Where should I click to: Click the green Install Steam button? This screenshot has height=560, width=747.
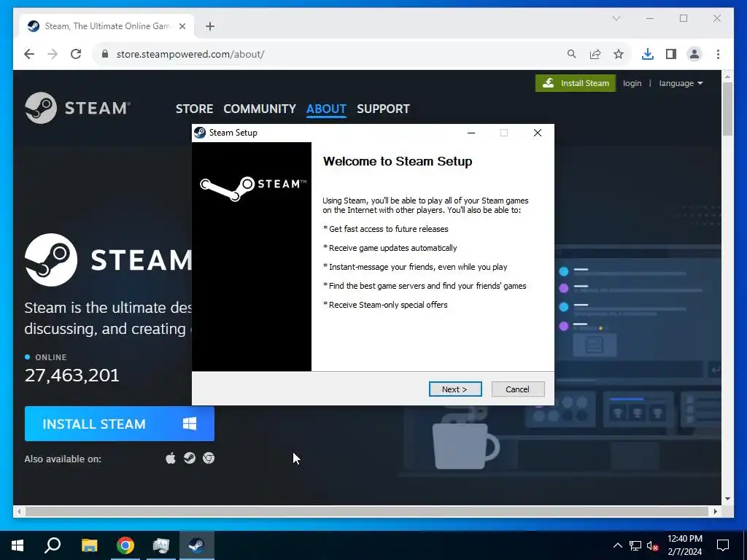576,83
